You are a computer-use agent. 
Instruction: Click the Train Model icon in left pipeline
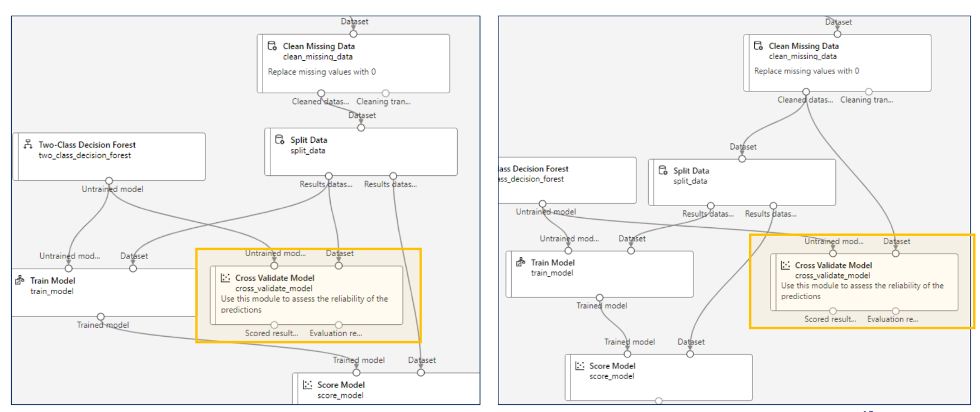point(20,280)
